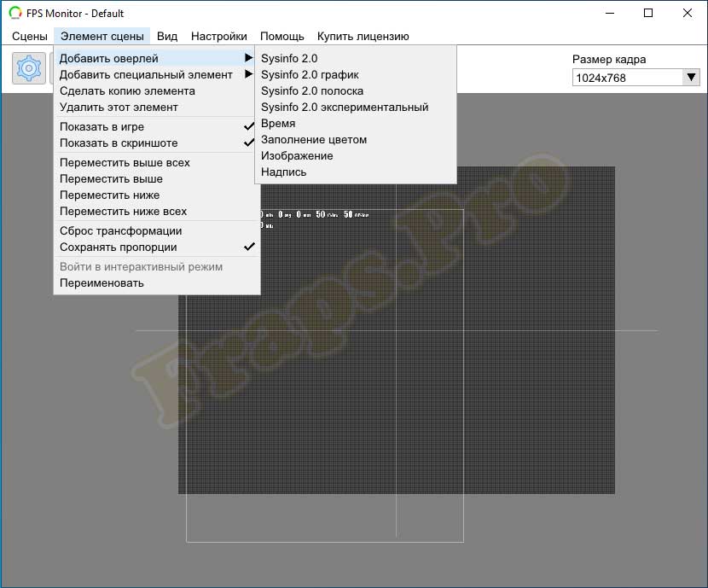
Task: Click Сброс трансформации
Action: pos(156,230)
